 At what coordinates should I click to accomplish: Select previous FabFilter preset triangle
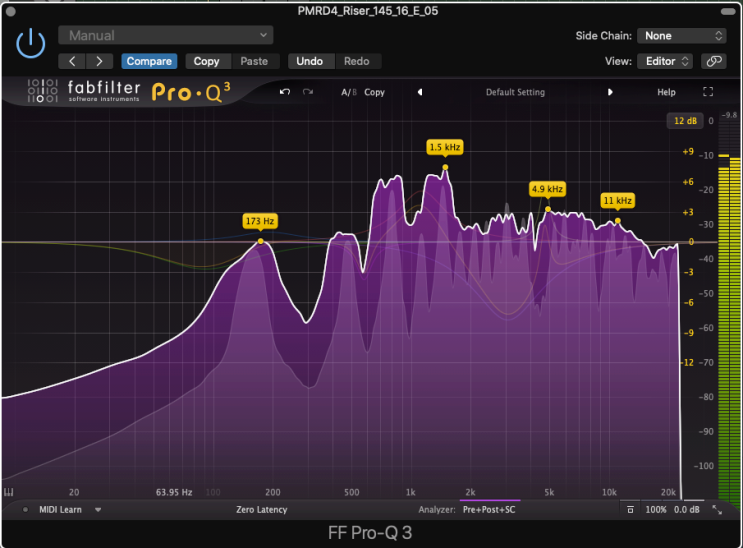[420, 92]
